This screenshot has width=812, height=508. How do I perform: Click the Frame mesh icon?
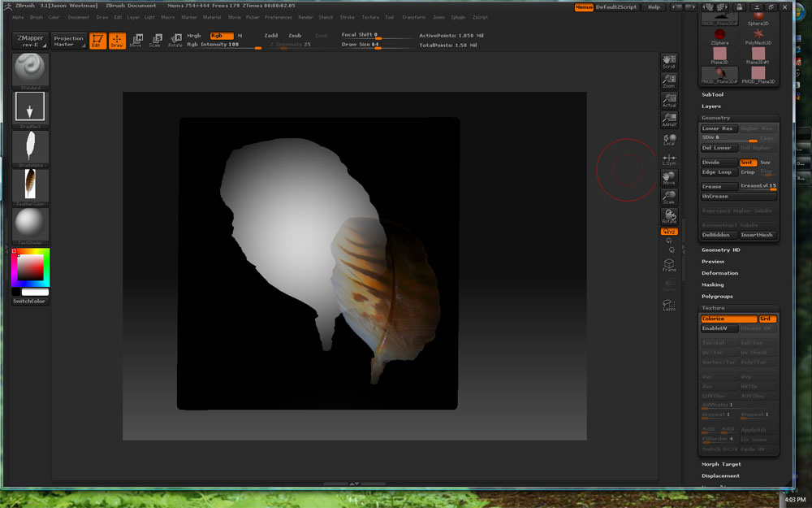[669, 265]
